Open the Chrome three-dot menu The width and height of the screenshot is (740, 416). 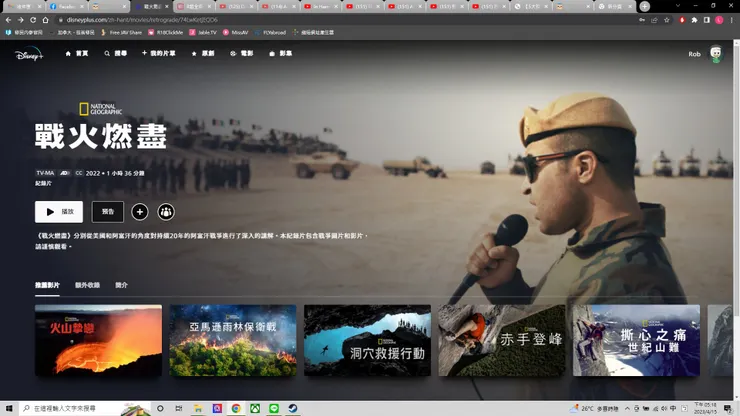(732, 20)
